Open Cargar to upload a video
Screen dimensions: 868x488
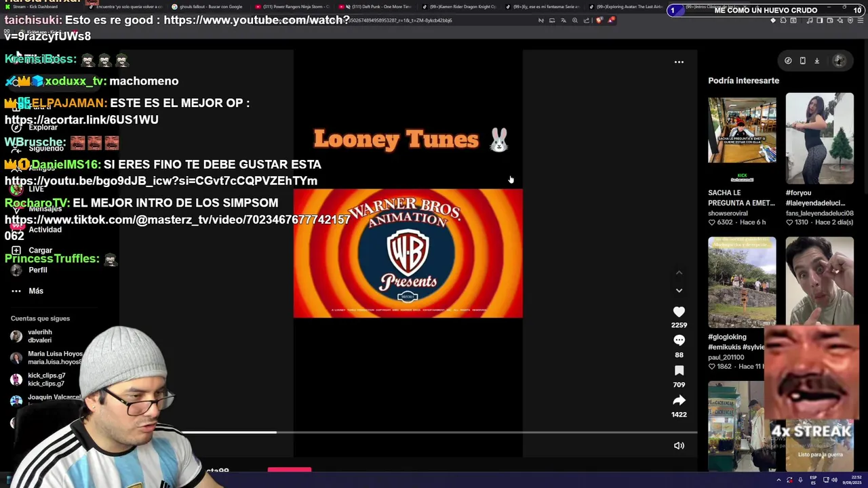(x=40, y=250)
